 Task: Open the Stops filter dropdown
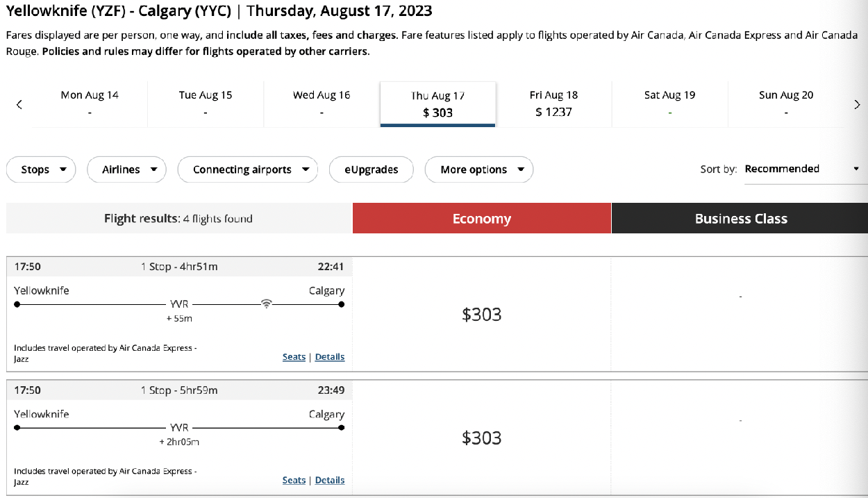point(41,169)
